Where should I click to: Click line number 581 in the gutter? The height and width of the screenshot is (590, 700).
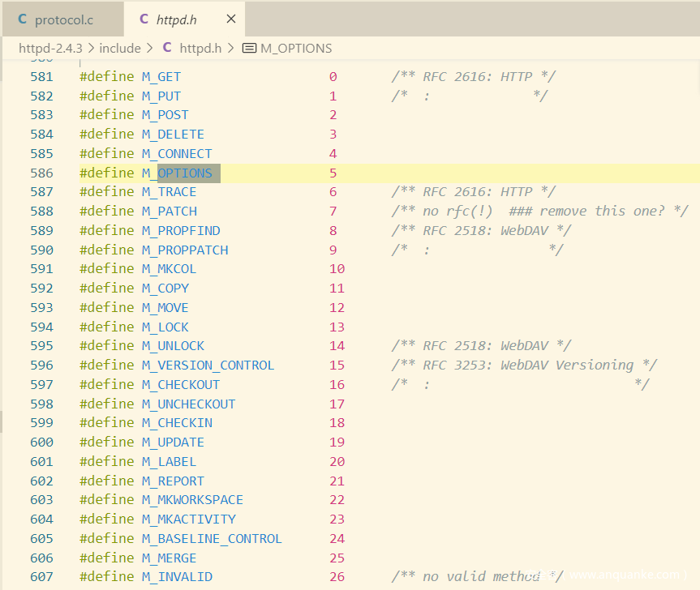click(x=41, y=77)
